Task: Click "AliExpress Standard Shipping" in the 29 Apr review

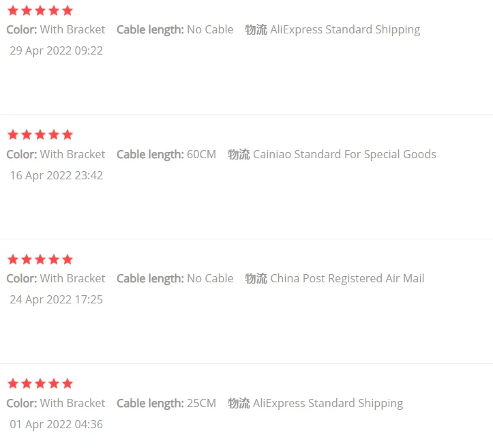Action: [x=345, y=29]
